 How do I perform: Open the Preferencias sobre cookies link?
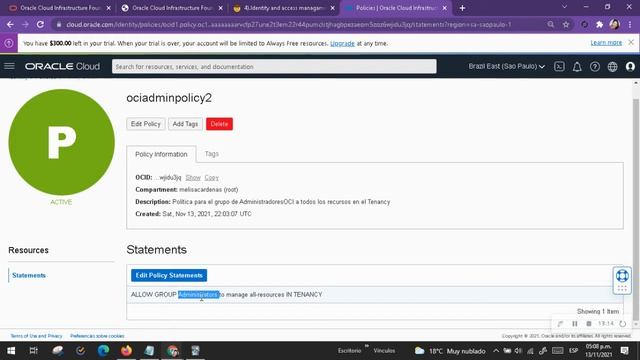pyautogui.click(x=97, y=336)
